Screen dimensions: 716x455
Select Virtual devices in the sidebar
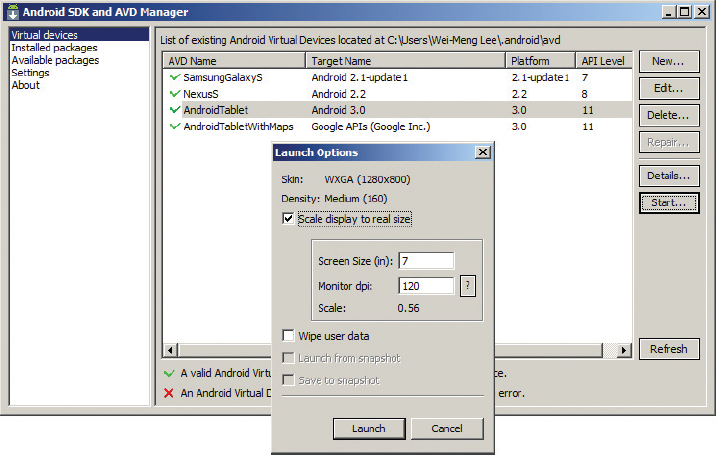click(79, 35)
